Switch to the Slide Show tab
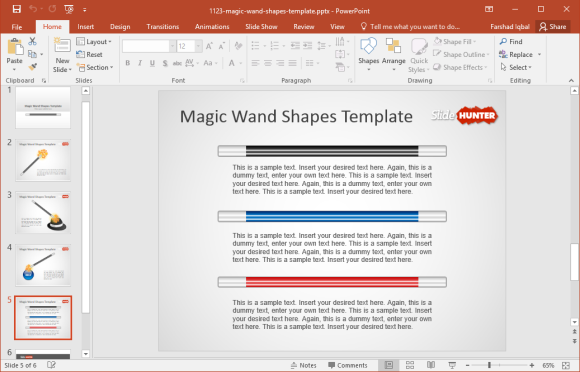The image size is (580, 372). tap(261, 27)
